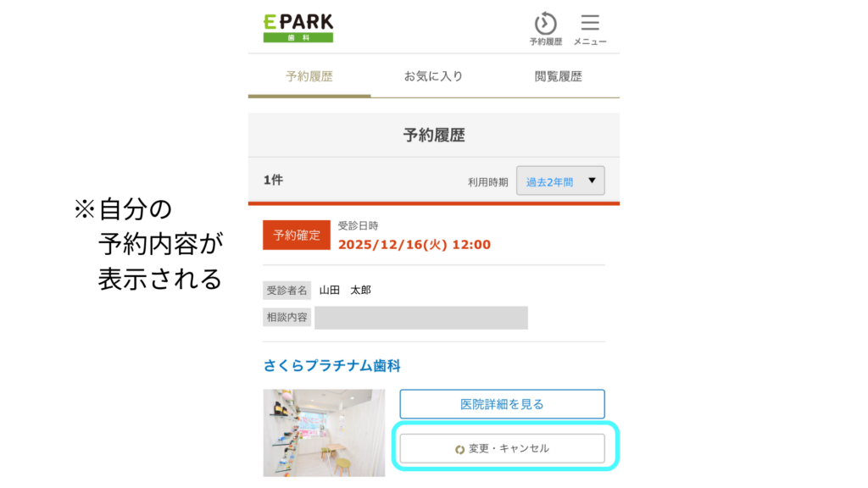Click the orange 予約確定 status badge
This screenshot has width=868, height=488.
297,236
